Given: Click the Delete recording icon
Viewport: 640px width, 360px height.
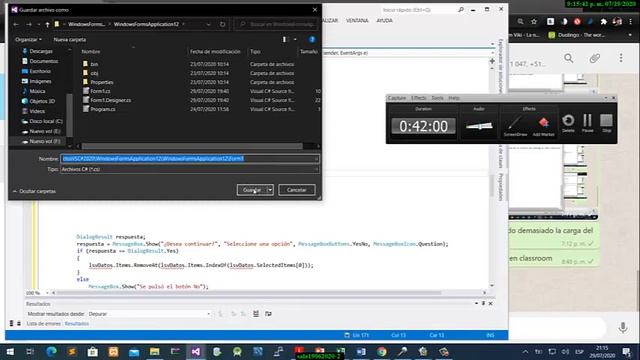Looking at the screenshot, I should (x=568, y=123).
